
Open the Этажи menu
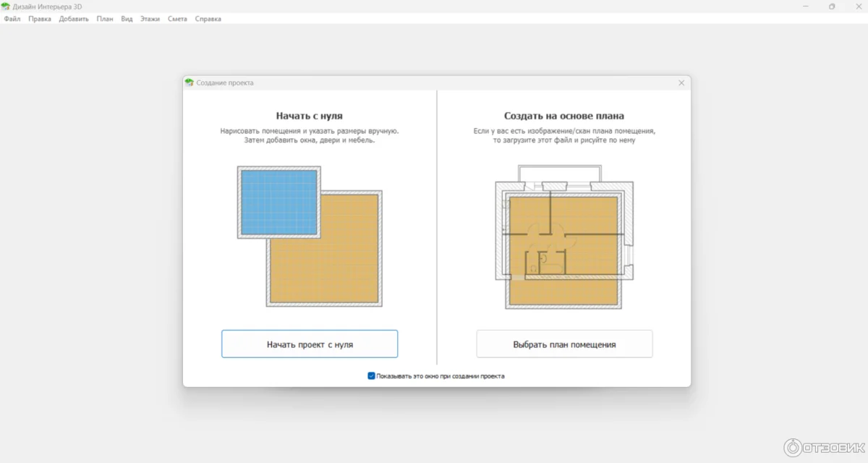[x=150, y=19]
